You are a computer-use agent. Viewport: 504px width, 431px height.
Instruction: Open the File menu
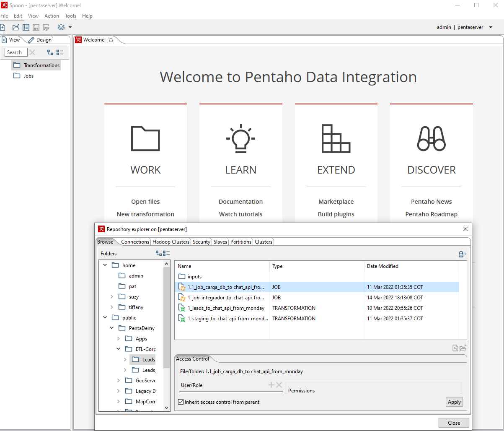tap(4, 16)
